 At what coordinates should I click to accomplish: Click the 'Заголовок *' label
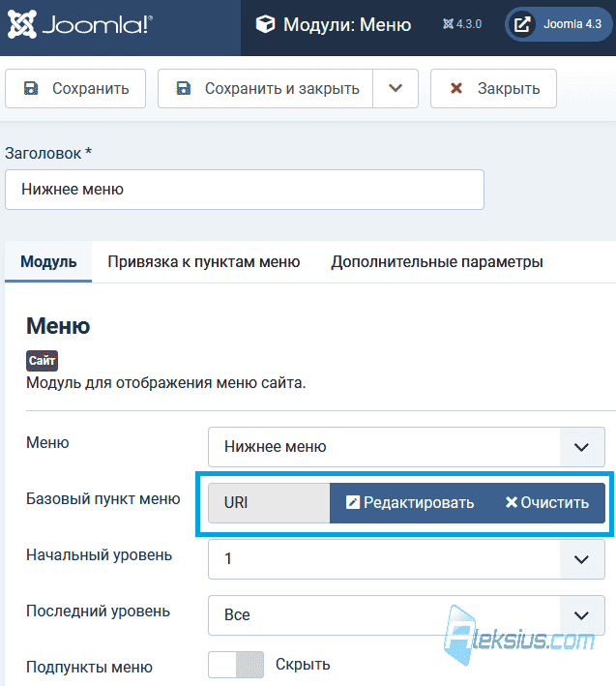[48, 153]
